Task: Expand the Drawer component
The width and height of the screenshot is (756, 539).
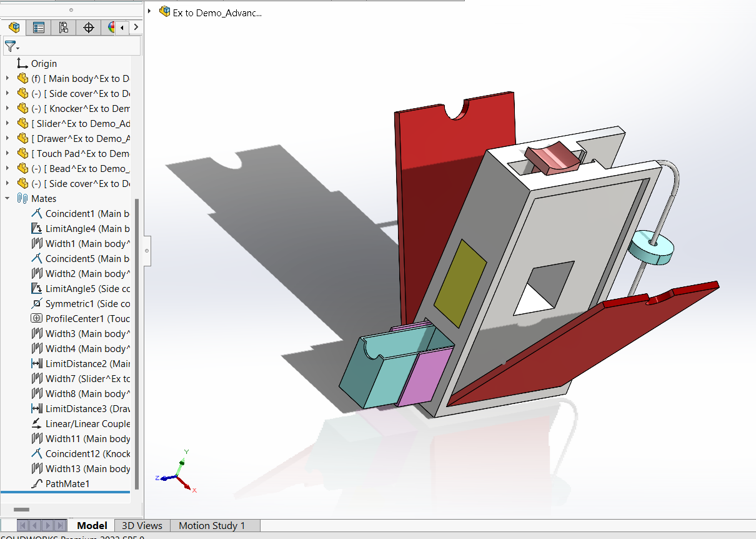Action: pos(7,138)
